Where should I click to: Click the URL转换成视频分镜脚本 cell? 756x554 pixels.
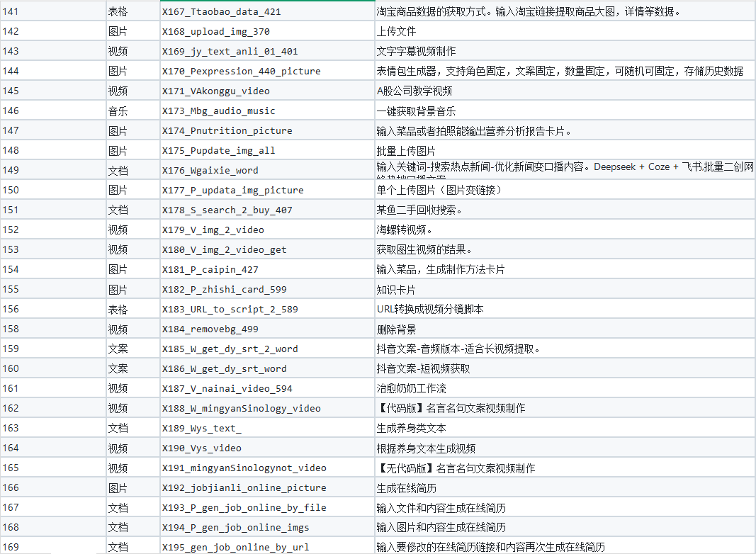[x=565, y=309]
